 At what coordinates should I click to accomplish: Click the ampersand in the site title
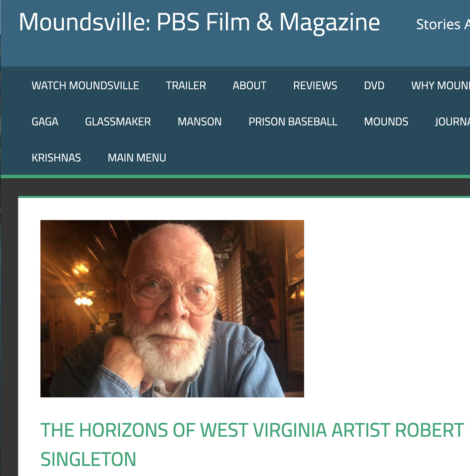tap(265, 22)
